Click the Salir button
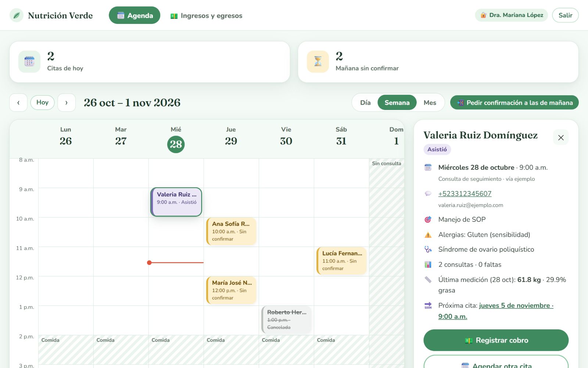The width and height of the screenshot is (588, 368). pos(565,15)
